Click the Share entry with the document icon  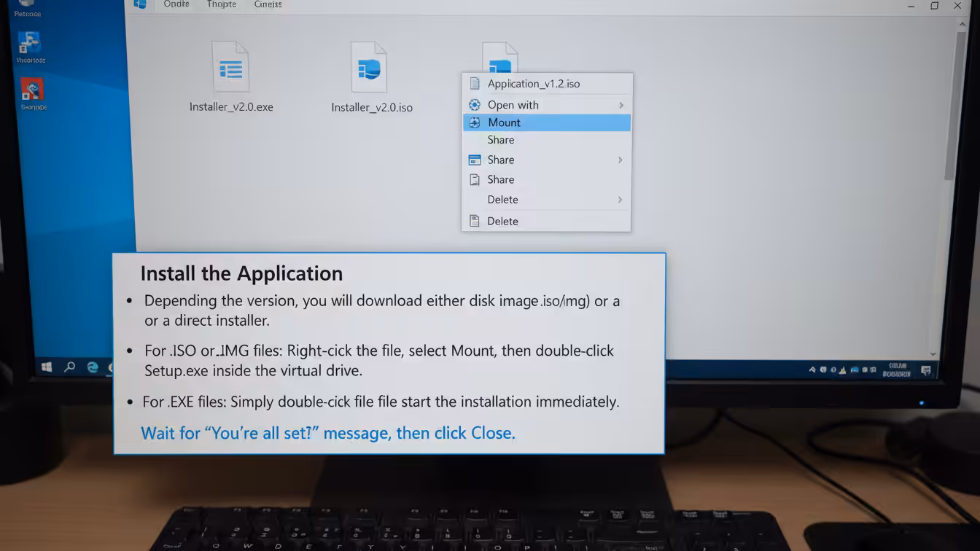click(x=547, y=179)
